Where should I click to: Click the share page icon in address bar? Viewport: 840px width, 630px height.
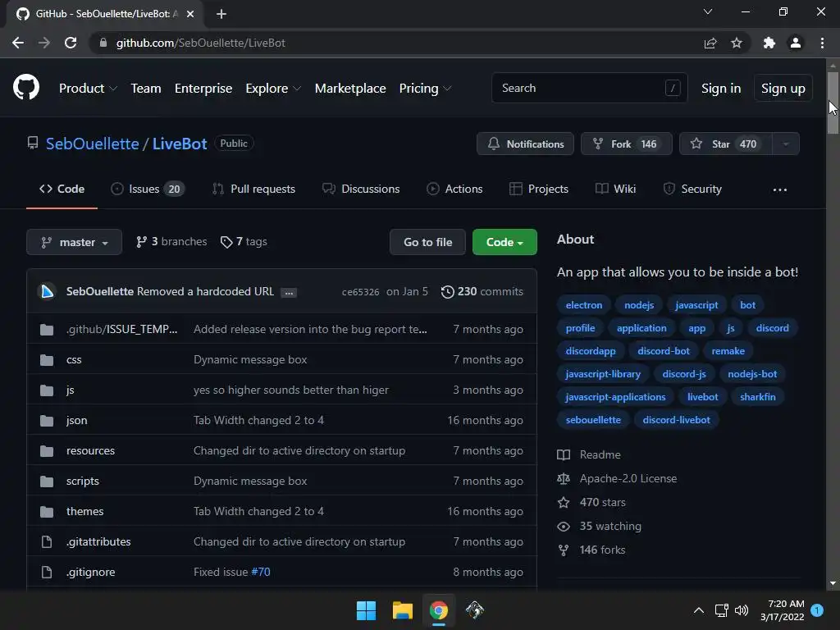[710, 43]
